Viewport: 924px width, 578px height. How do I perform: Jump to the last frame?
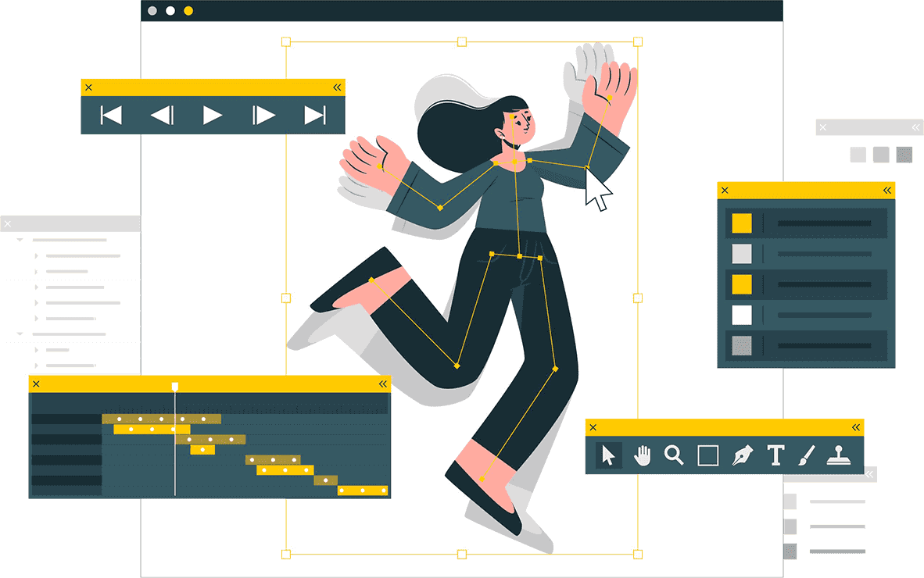pos(314,116)
